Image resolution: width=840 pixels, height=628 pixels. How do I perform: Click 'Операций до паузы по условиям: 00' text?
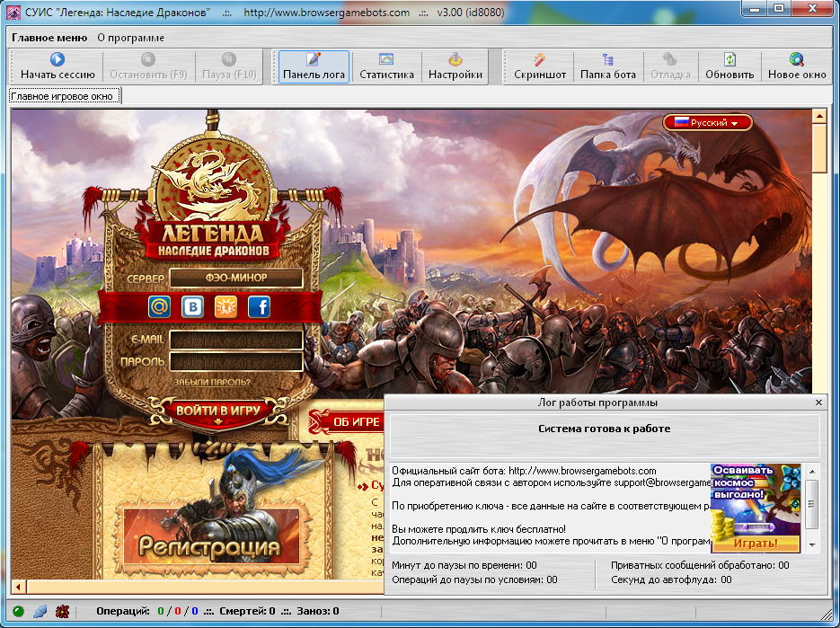[x=474, y=579]
